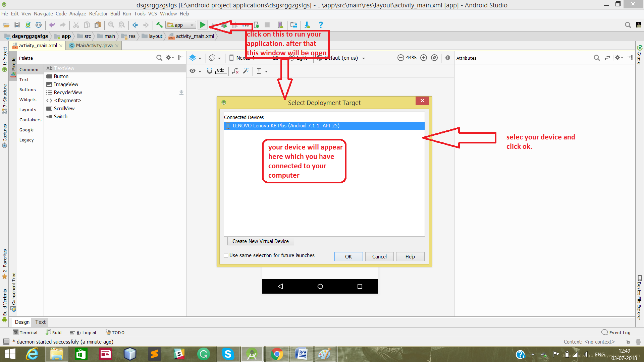
Task: Open the Guidelines dropdown arrow
Action: (266, 71)
